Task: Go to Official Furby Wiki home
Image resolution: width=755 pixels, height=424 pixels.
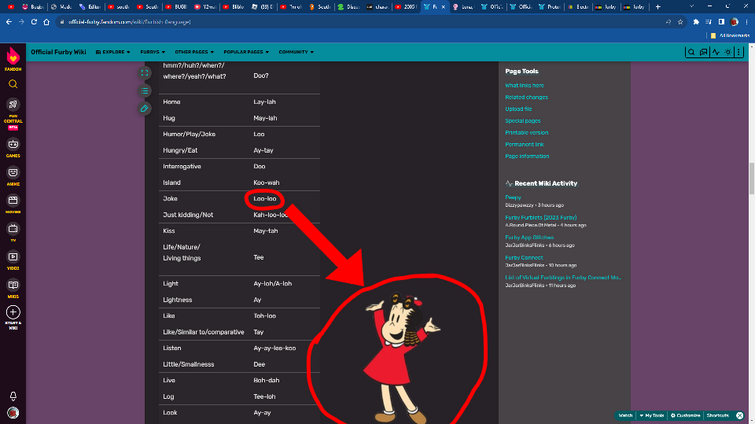Action: pyautogui.click(x=58, y=52)
